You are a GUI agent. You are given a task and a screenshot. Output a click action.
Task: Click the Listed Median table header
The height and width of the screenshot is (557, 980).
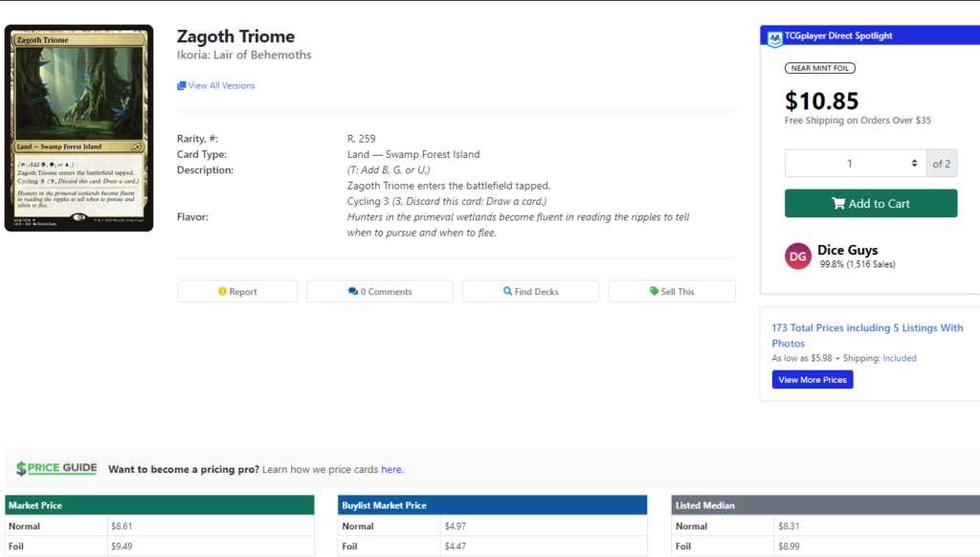[826, 505]
